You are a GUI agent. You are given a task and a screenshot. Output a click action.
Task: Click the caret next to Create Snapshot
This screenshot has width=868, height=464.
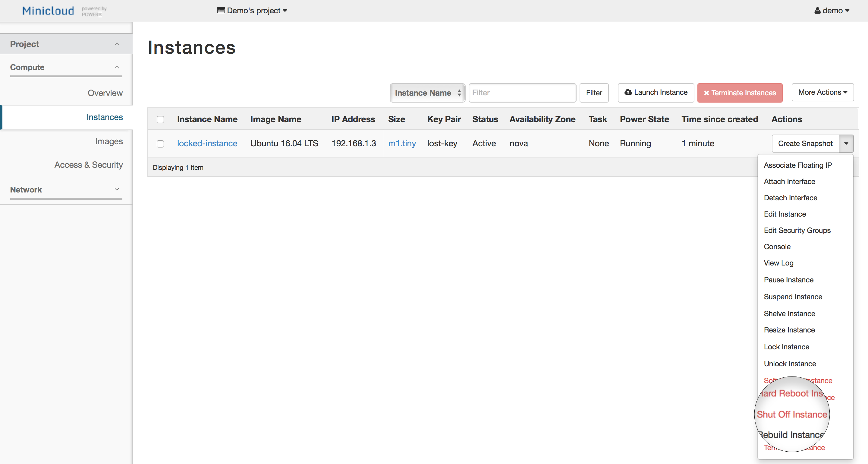[x=846, y=144]
